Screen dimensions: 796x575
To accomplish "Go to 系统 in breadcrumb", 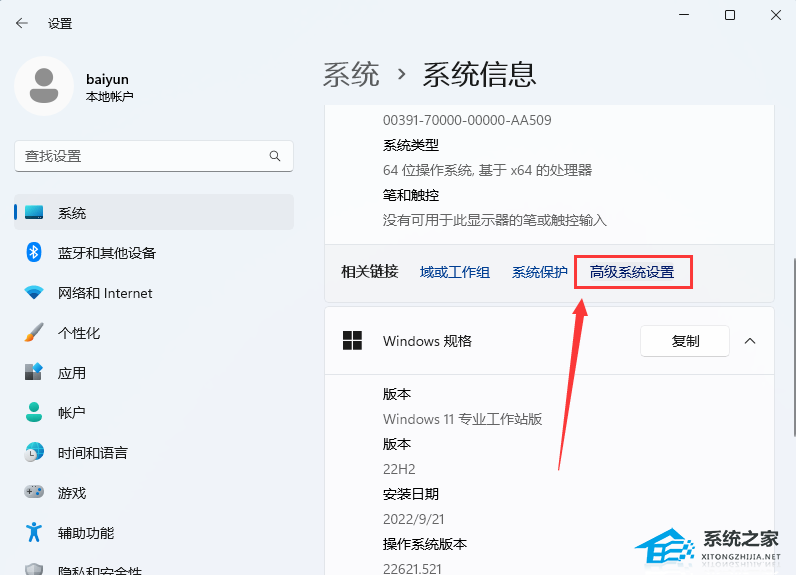I will click(351, 74).
